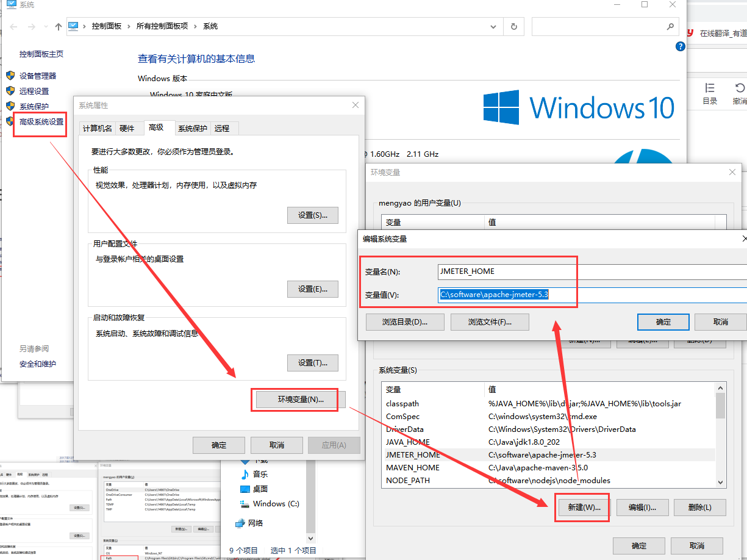
Task: Click 浏览文件(F) button
Action: tap(490, 322)
